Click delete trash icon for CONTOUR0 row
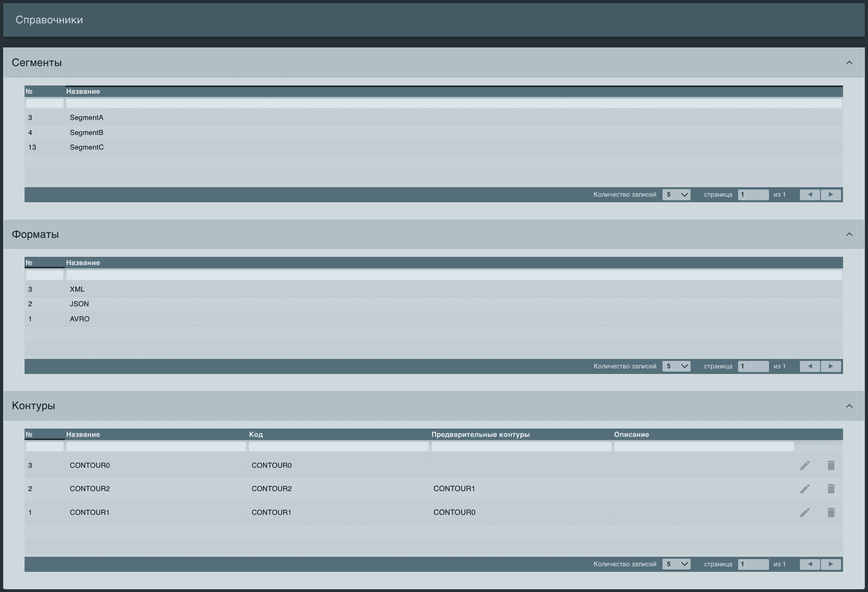This screenshot has width=868, height=592. [x=831, y=465]
